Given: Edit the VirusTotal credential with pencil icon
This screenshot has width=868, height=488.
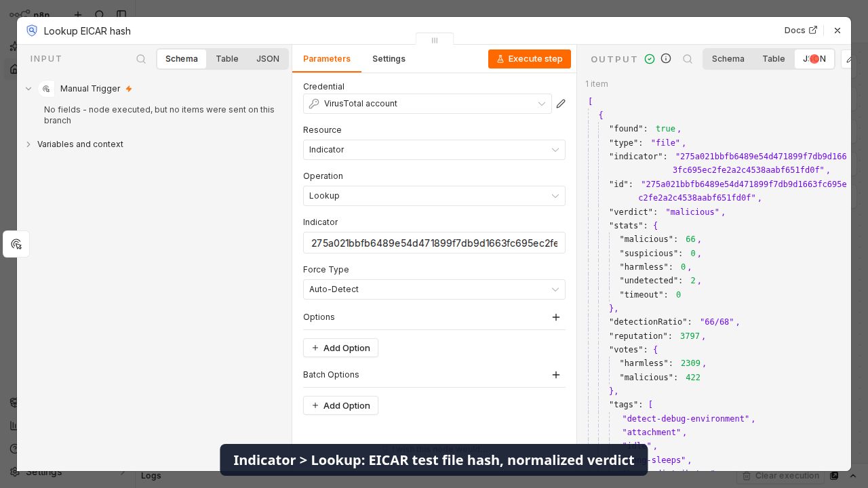Looking at the screenshot, I should tap(561, 104).
